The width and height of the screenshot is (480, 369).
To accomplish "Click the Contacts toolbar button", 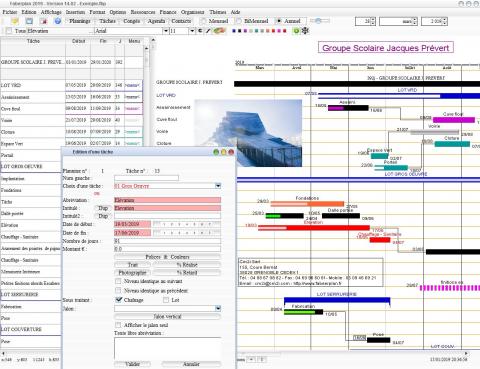I will (181, 21).
